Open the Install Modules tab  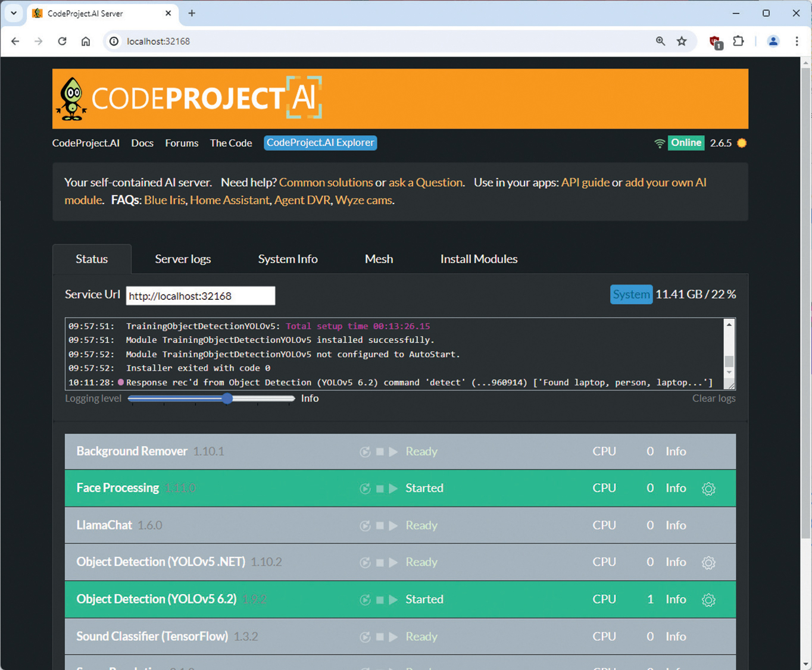pyautogui.click(x=479, y=259)
